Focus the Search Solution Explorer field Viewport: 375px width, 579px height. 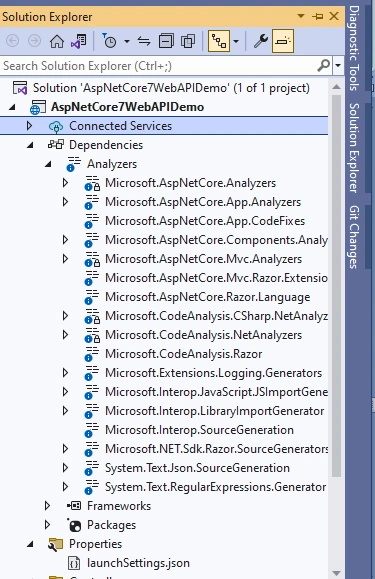pos(158,66)
